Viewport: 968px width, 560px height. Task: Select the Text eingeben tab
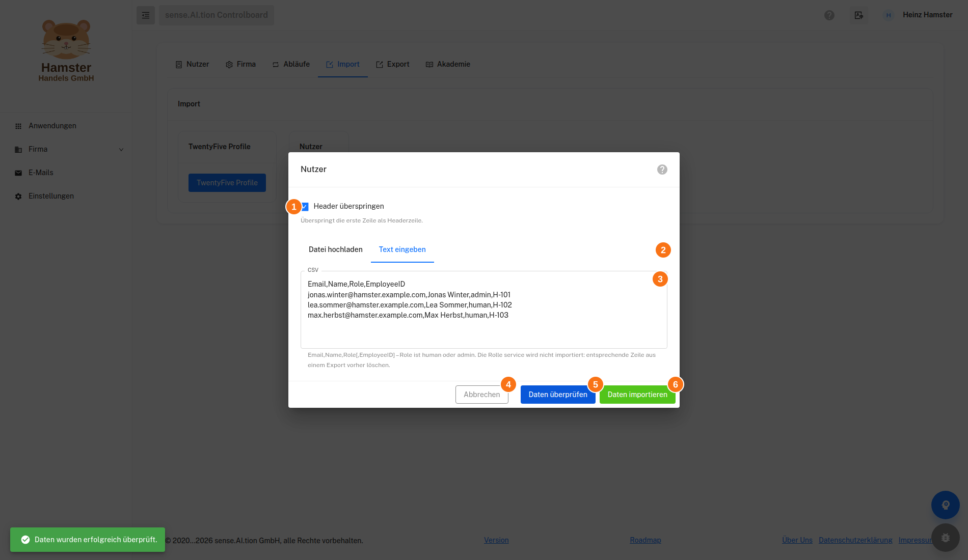[402, 249]
